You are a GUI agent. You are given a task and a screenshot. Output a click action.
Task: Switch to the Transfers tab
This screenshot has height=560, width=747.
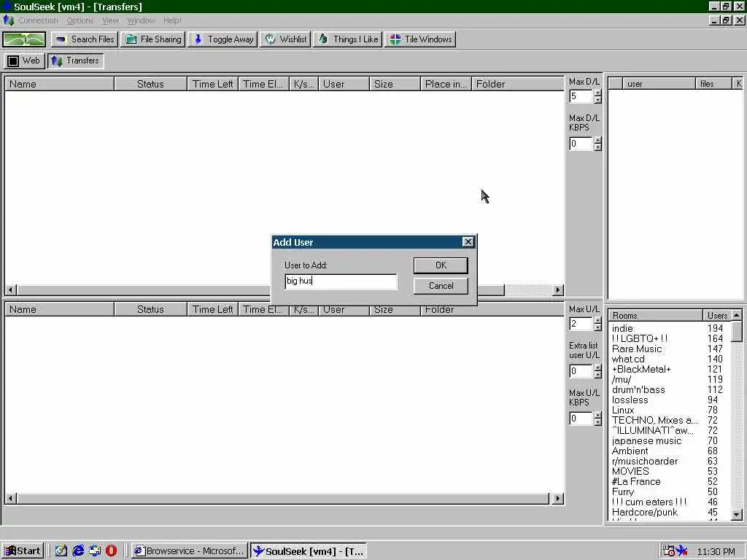tap(75, 61)
